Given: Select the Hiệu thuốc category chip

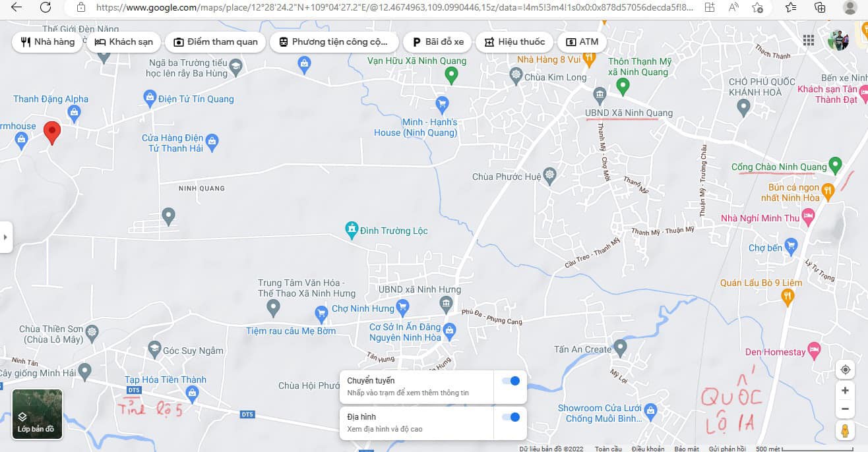Looking at the screenshot, I should click(515, 42).
